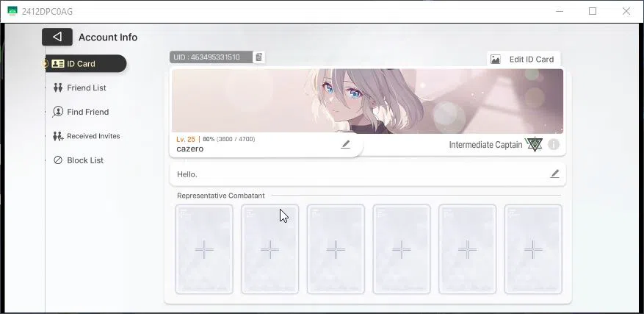Select the fourth Representative Combatant slot
644x314 pixels.
[402, 249]
